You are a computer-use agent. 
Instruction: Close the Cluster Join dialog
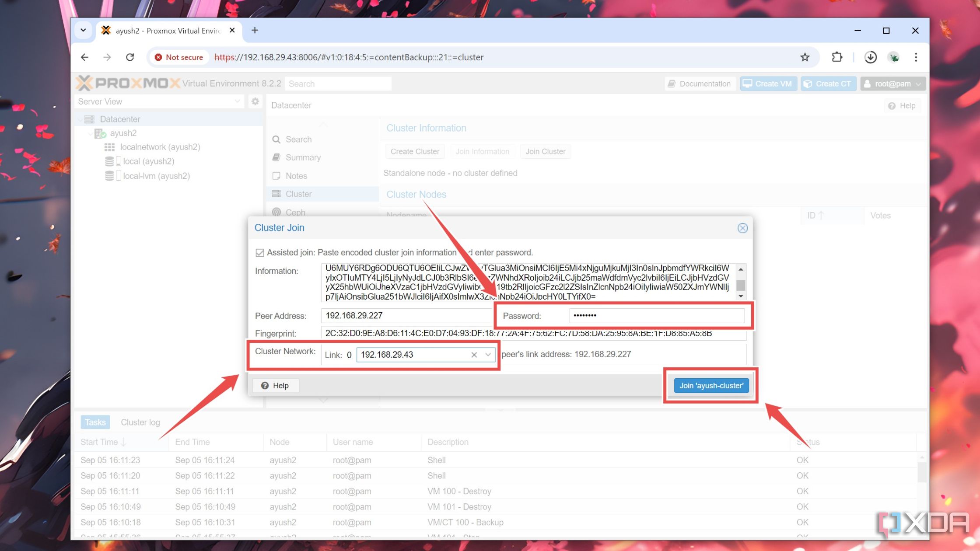pos(742,228)
